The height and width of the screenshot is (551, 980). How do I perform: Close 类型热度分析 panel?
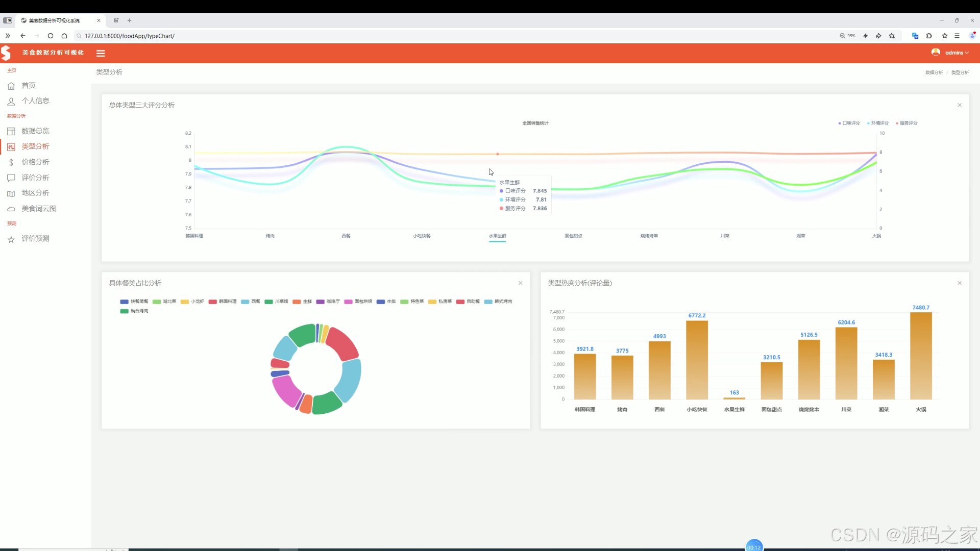(x=959, y=283)
